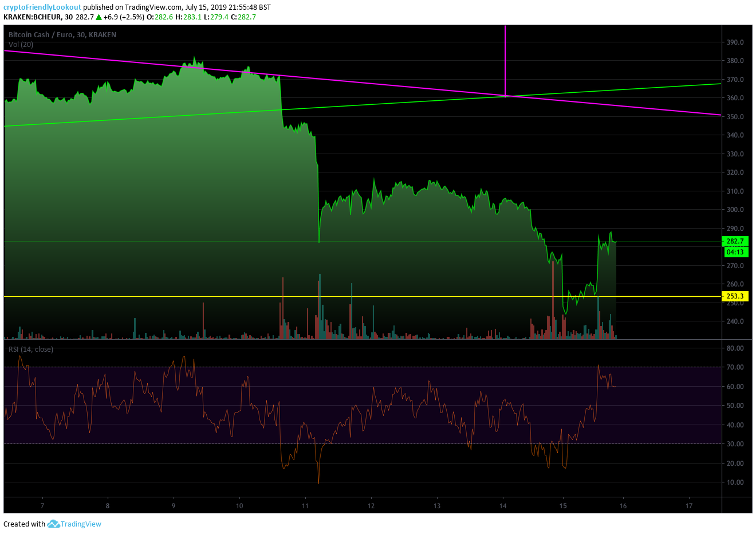Image resolution: width=756 pixels, height=534 pixels.
Task: Click the 50.00 RSI axis label
Action: [735, 406]
